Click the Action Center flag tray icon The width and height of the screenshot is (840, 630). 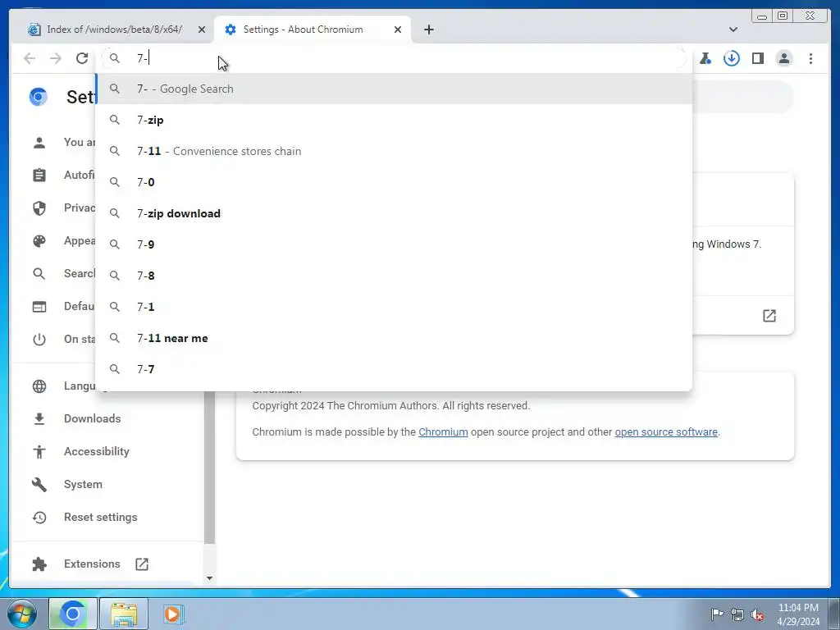pyautogui.click(x=717, y=614)
